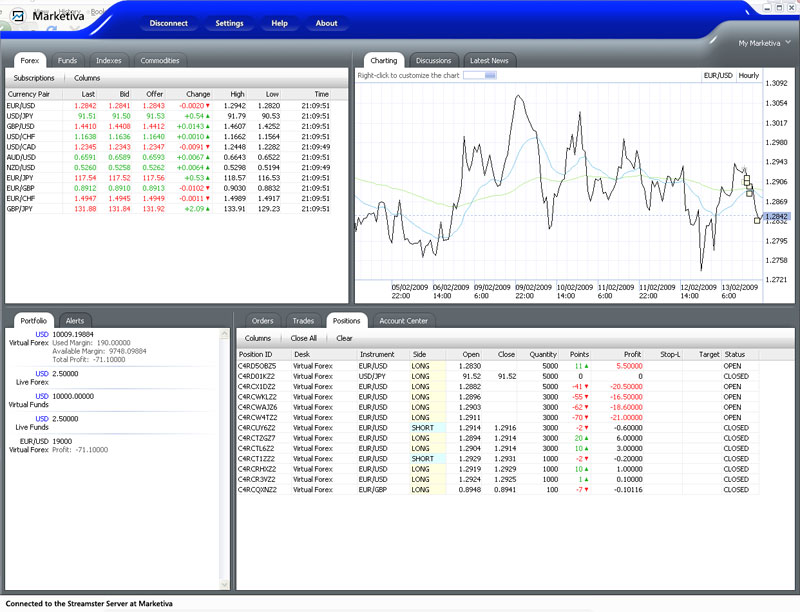Select the EUR/JPY currency pair row
Screen dimensions: 800x612
point(168,177)
